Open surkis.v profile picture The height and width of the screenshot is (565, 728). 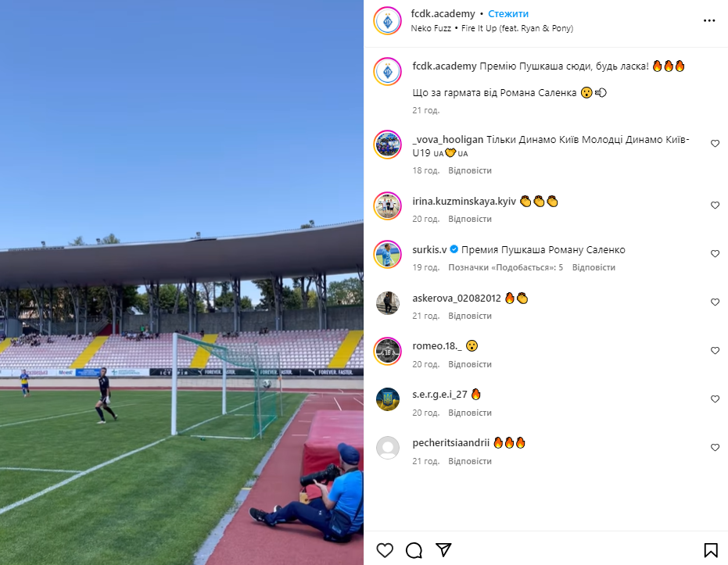(388, 254)
